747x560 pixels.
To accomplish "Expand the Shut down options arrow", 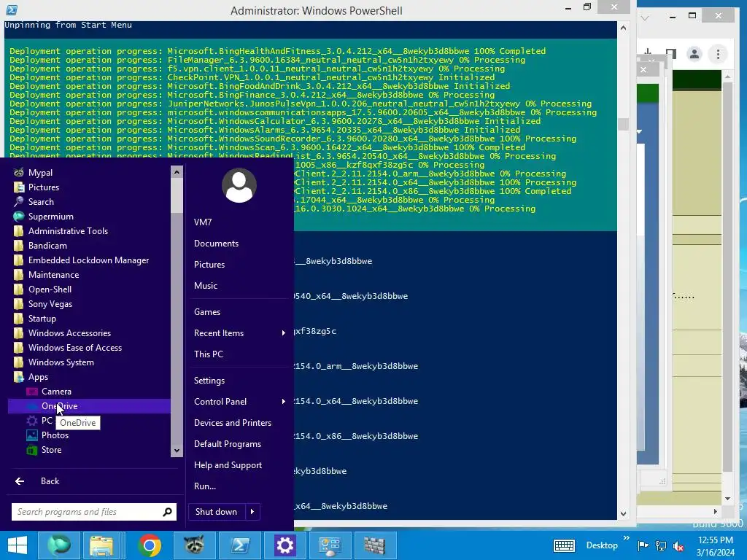I will tap(252, 512).
